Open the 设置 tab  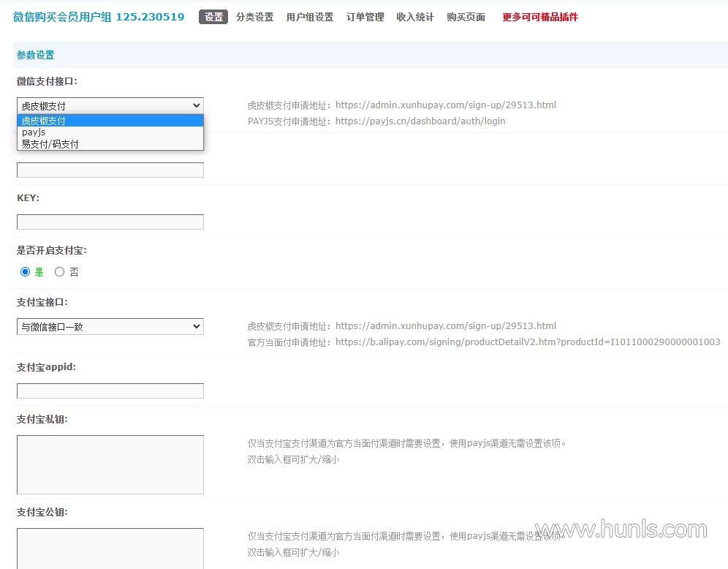tap(213, 17)
